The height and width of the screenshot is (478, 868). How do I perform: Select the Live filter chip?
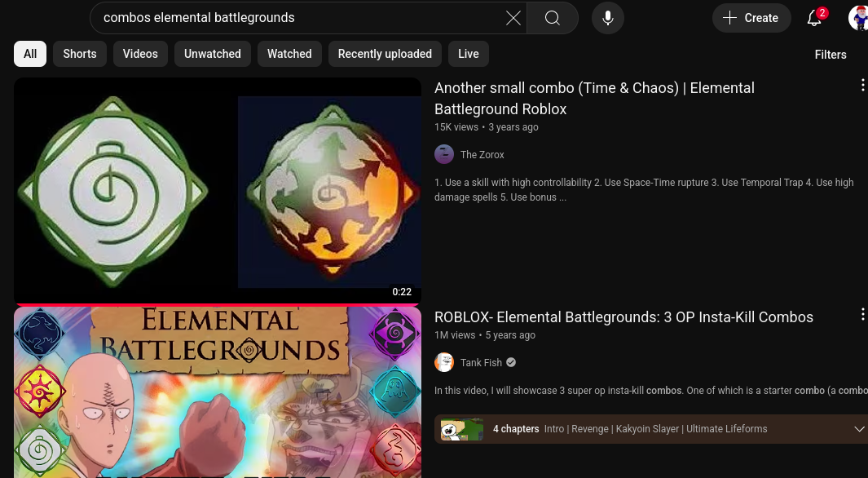[x=469, y=54]
